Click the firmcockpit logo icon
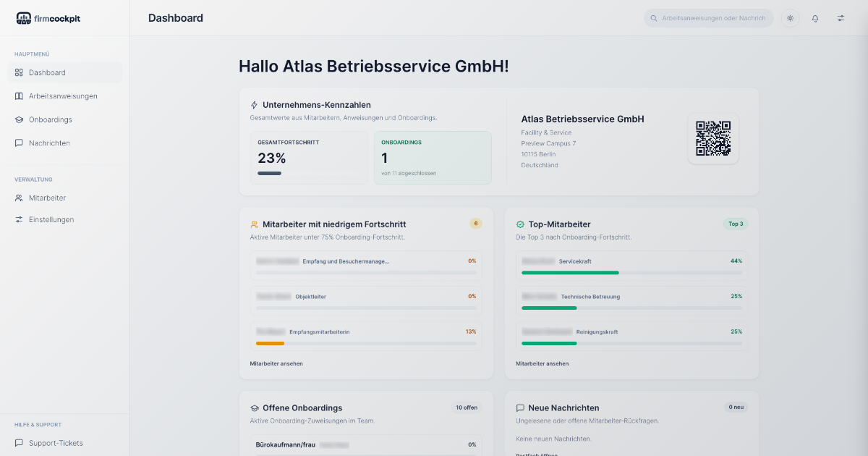The width and height of the screenshot is (868, 456). point(23,18)
